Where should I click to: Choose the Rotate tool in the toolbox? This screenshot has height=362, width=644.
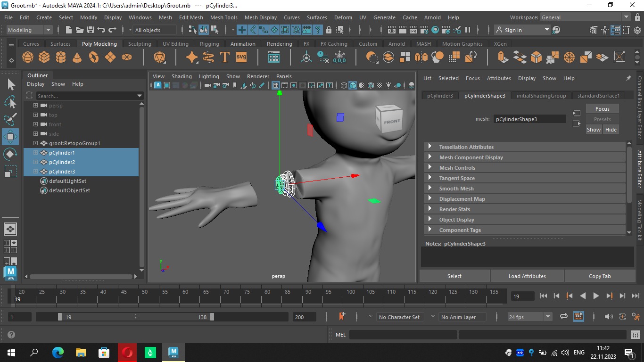[x=10, y=154]
